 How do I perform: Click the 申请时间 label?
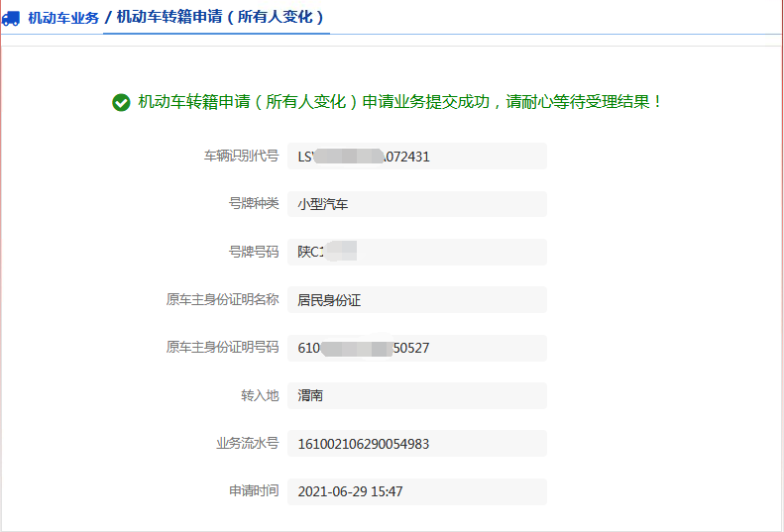point(253,490)
